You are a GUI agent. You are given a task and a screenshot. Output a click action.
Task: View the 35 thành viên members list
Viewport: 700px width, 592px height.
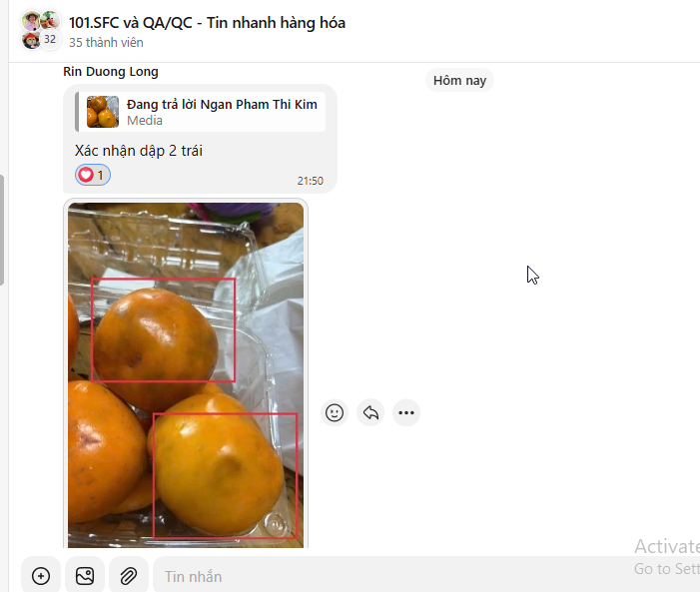click(106, 42)
